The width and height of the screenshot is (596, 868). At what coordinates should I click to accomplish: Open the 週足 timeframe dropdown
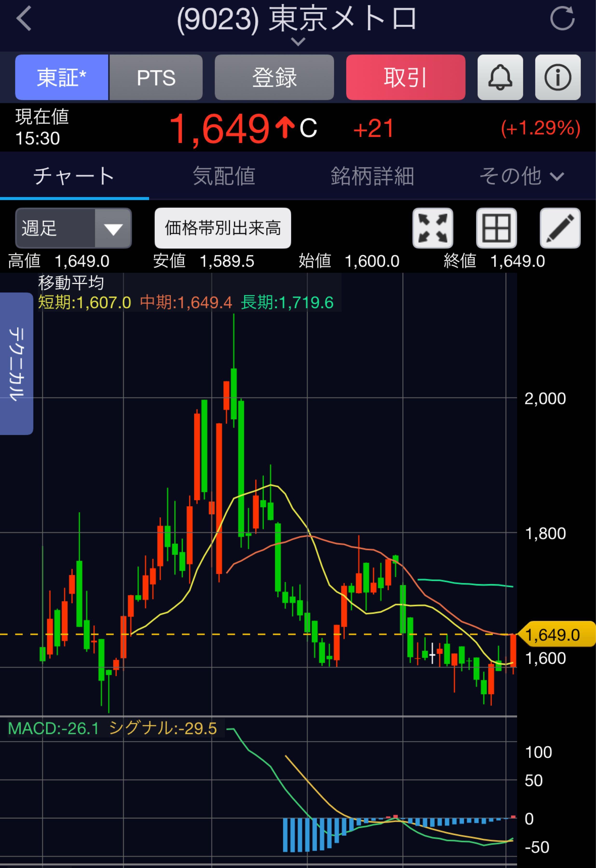[x=73, y=228]
